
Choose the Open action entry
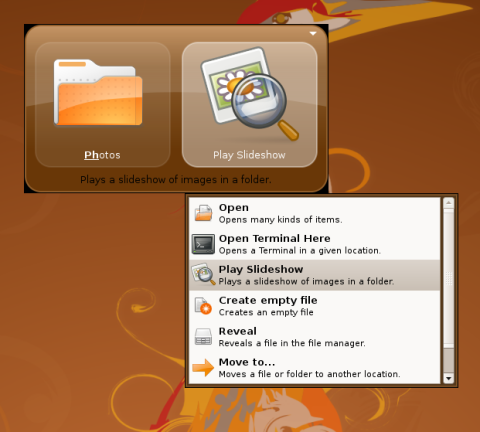coord(315,213)
